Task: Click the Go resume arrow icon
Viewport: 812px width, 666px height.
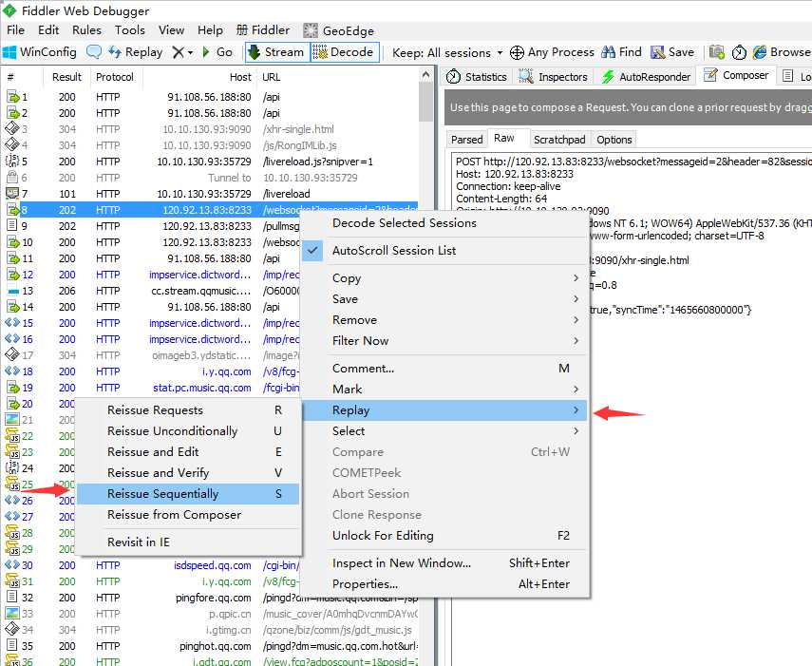Action: tap(206, 52)
